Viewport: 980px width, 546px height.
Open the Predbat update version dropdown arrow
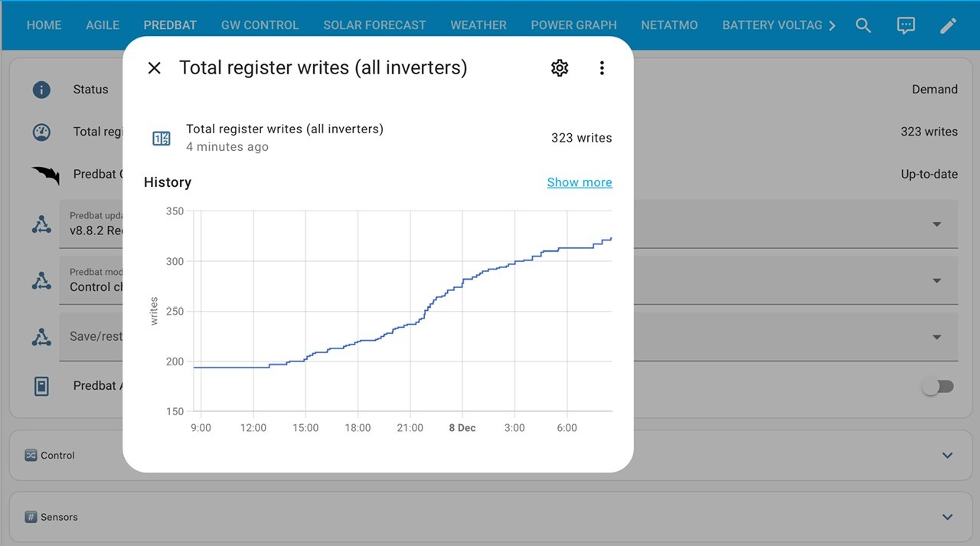click(936, 224)
